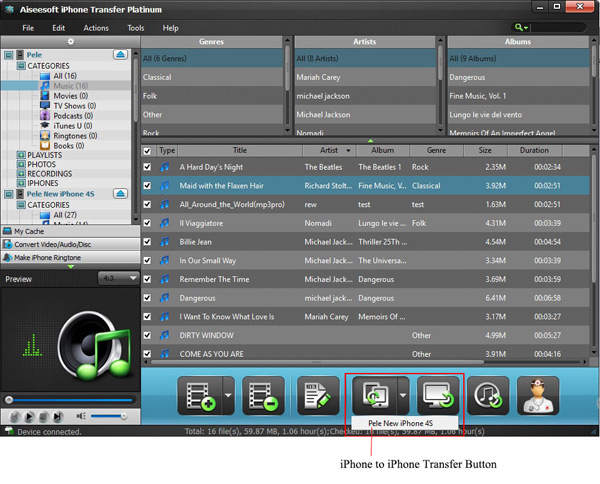The image size is (600, 484).
Task: Filter by Classical genre
Action: coord(212,77)
